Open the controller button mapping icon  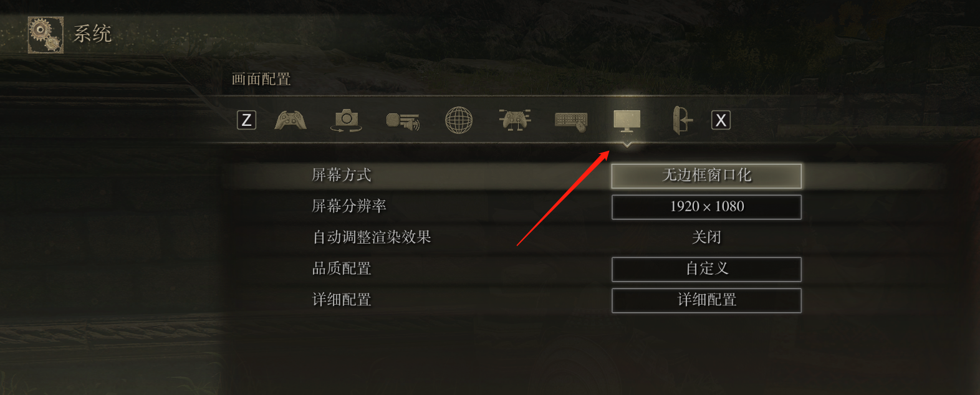[x=515, y=120]
